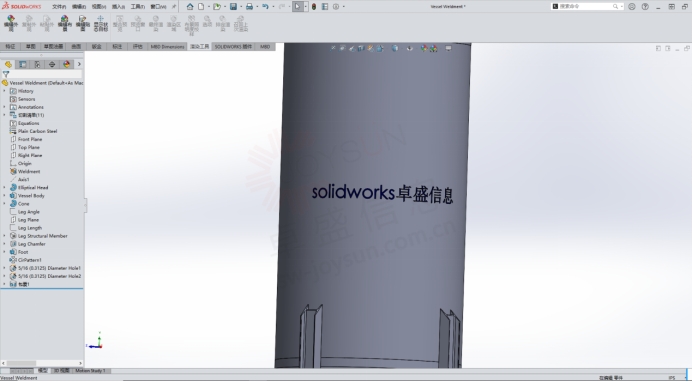Click inside the search commands box

586,6
